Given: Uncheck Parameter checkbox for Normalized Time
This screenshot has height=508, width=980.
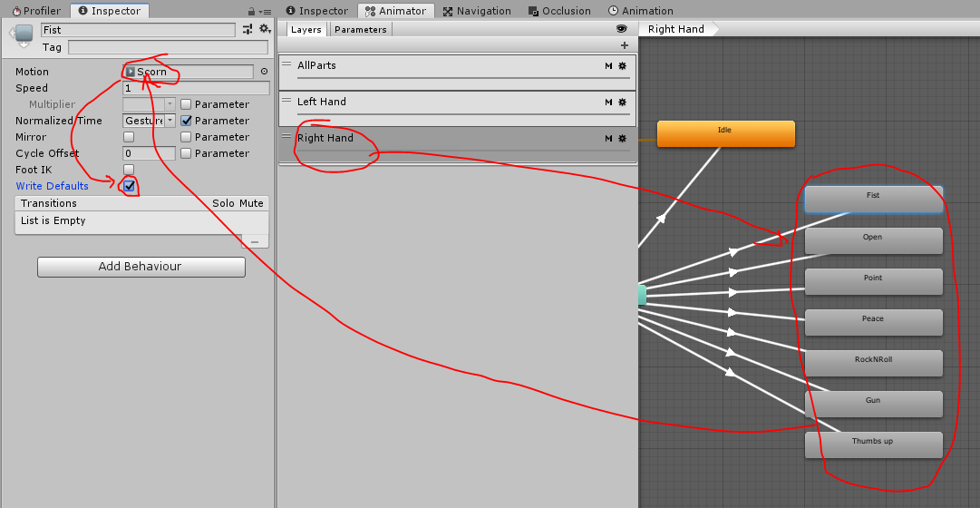Looking at the screenshot, I should click(x=186, y=121).
